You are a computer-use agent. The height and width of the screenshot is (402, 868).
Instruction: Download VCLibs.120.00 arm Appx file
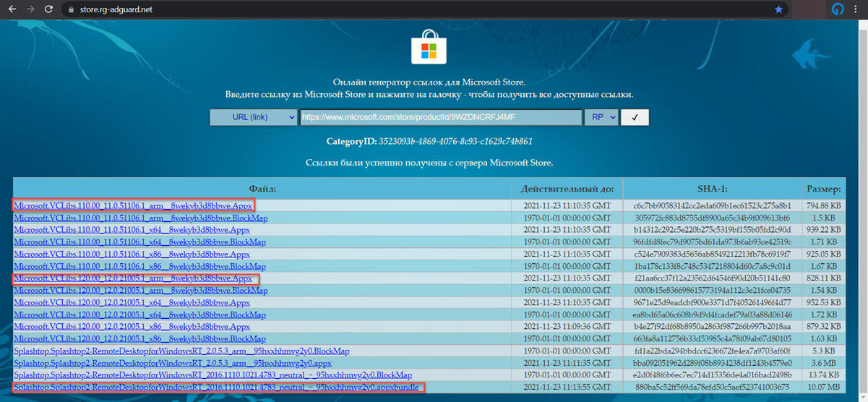tap(133, 278)
